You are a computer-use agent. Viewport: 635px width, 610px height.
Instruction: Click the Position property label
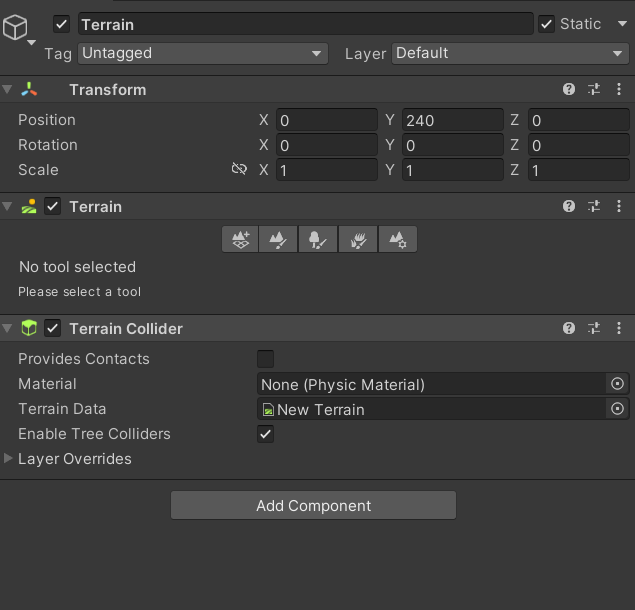coord(47,120)
